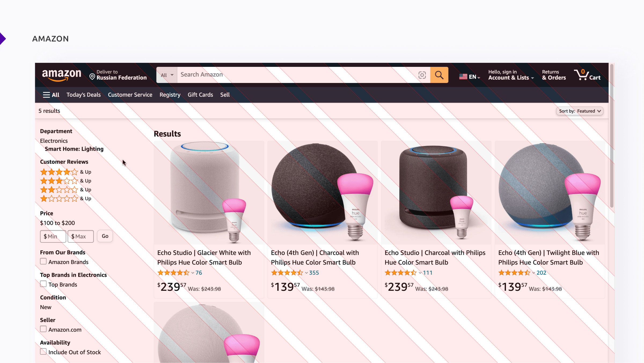Image resolution: width=644 pixels, height=363 pixels.
Task: Filter by 4 stars & Up rating
Action: 66,172
